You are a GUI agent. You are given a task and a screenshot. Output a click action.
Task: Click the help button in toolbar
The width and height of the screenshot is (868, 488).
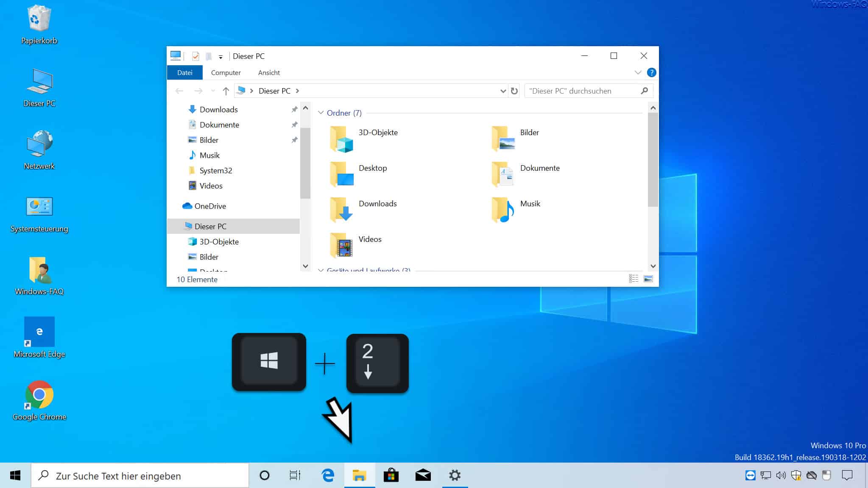tap(652, 72)
